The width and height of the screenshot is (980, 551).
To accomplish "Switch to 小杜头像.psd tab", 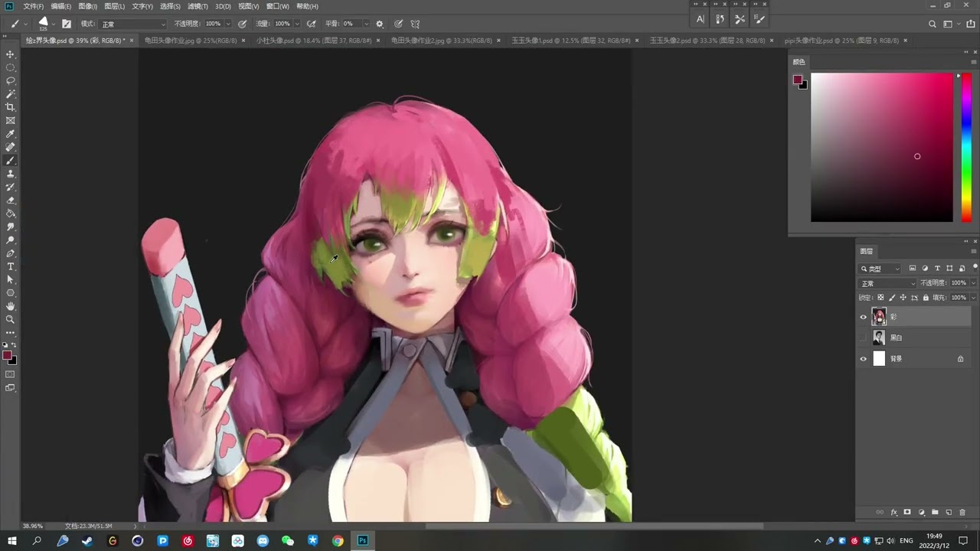I will pyautogui.click(x=314, y=40).
